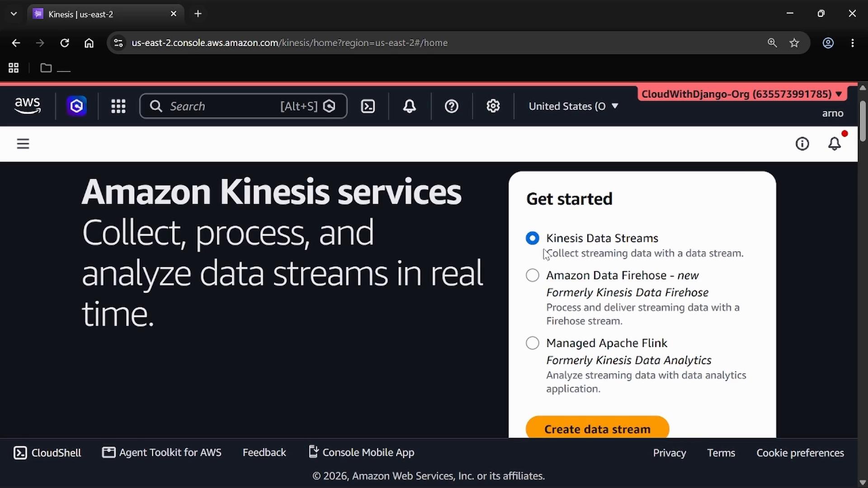Open Agent Toolkit for AWS
The height and width of the screenshot is (488, 868).
pyautogui.click(x=162, y=452)
